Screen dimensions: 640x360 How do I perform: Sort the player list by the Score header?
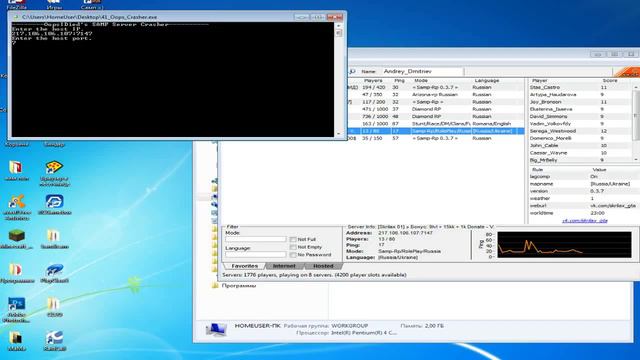610,81
